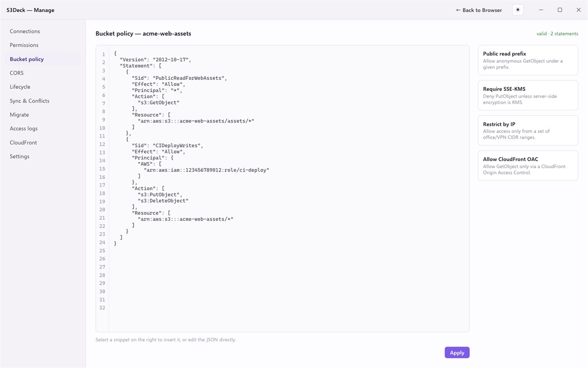Image resolution: width=588 pixels, height=368 pixels.
Task: Close the S3Deck Manage window
Action: pyautogui.click(x=578, y=10)
